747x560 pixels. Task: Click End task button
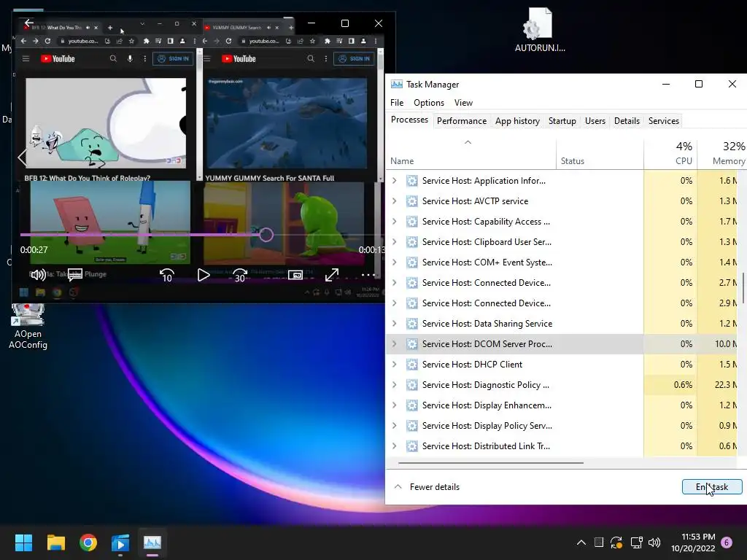712,486
